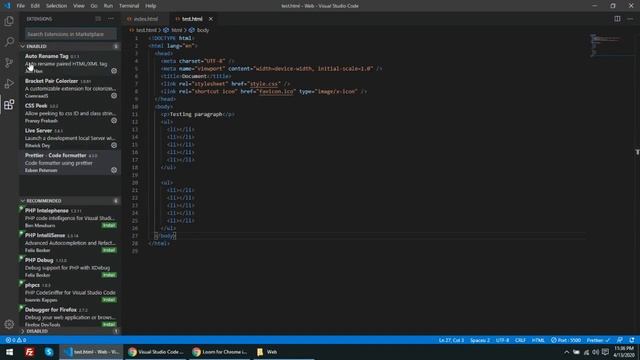Open the Run and Debug view
Viewport: 640px width, 360px height.
click(9, 84)
